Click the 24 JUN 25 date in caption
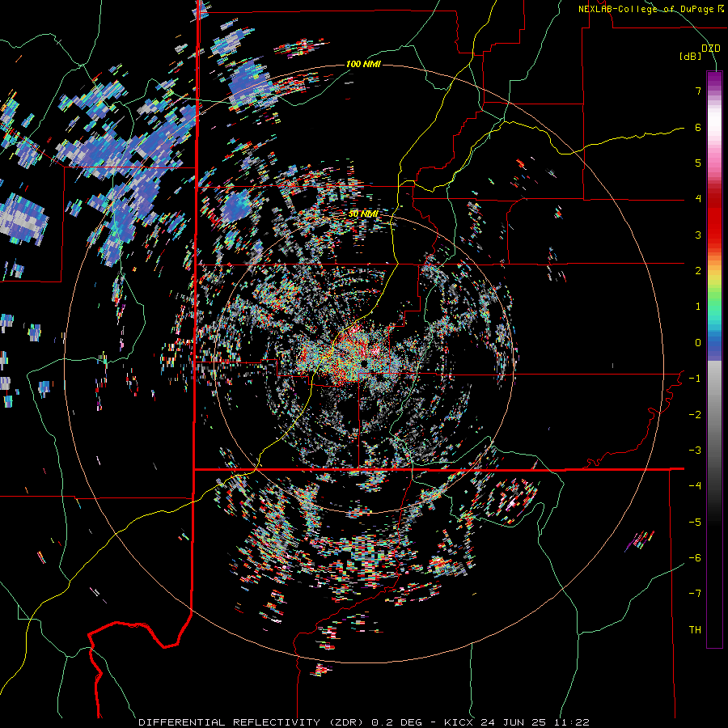728x728 pixels. (513, 722)
